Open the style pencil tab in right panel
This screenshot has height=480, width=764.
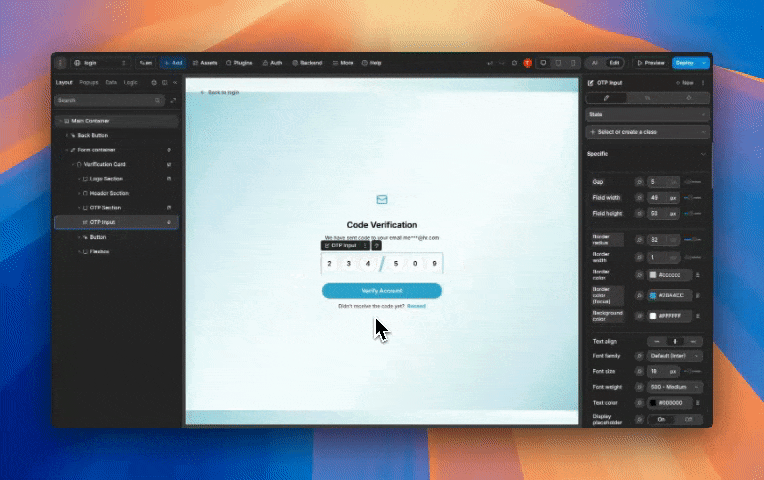pos(606,98)
